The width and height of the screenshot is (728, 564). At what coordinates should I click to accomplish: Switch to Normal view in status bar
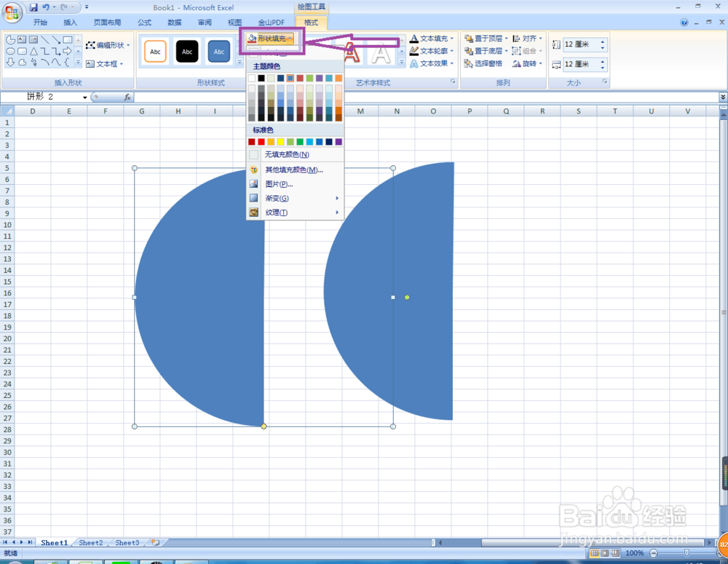[594, 553]
